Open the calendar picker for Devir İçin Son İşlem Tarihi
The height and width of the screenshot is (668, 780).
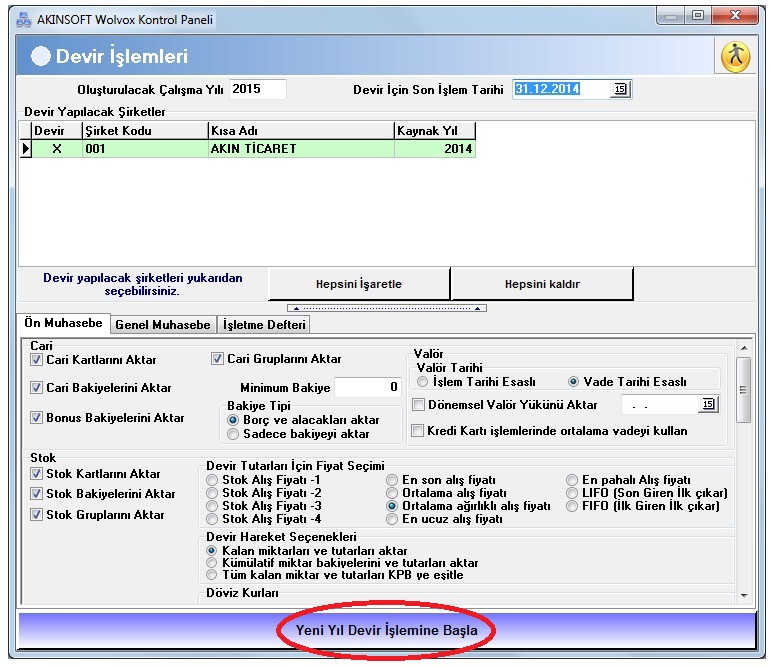point(620,89)
